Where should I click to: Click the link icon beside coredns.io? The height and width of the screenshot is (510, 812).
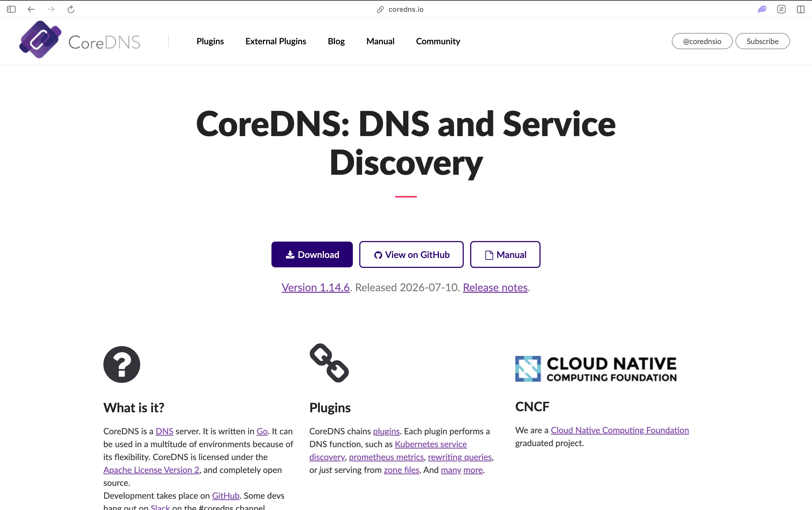pyautogui.click(x=380, y=9)
